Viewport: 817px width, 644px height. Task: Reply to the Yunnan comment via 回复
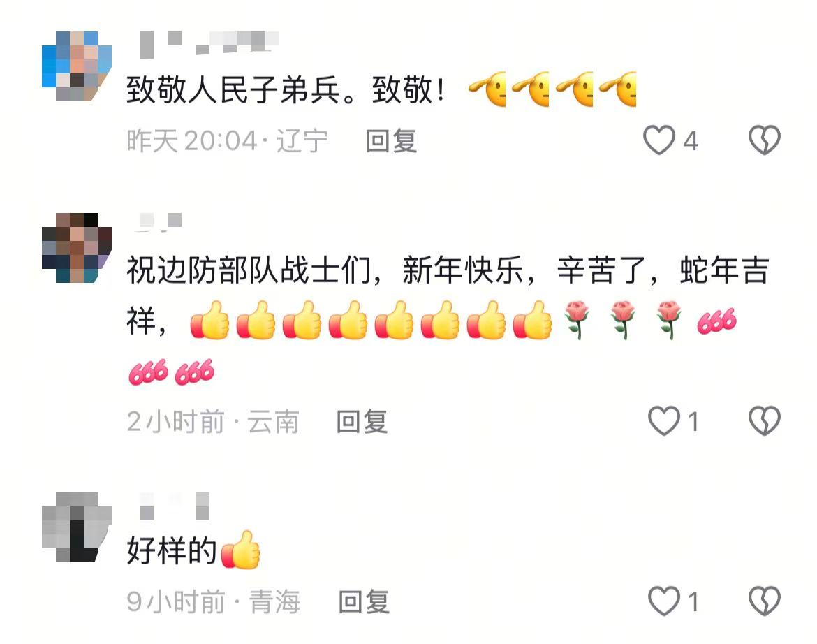pyautogui.click(x=362, y=421)
